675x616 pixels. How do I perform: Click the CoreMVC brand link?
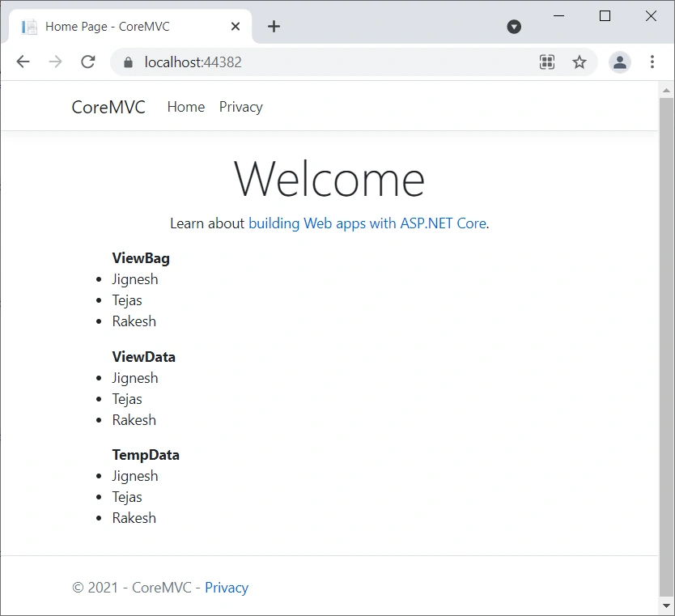click(108, 107)
